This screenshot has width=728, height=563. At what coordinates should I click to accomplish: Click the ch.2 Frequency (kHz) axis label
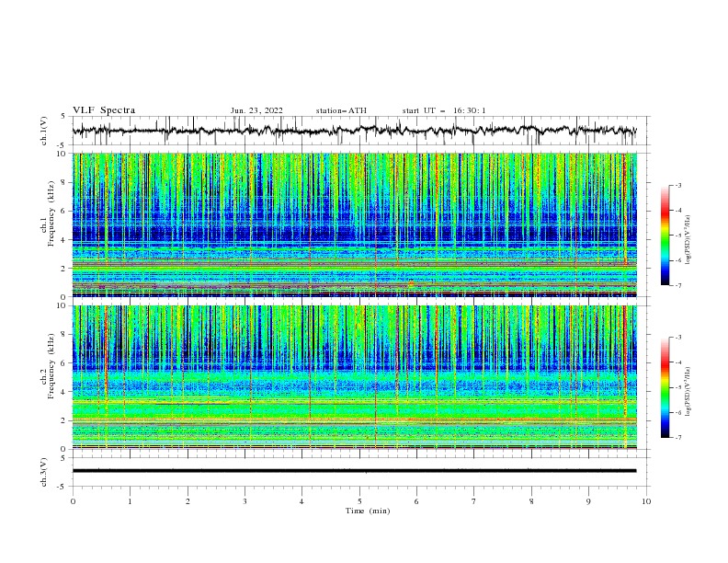pyautogui.click(x=48, y=366)
